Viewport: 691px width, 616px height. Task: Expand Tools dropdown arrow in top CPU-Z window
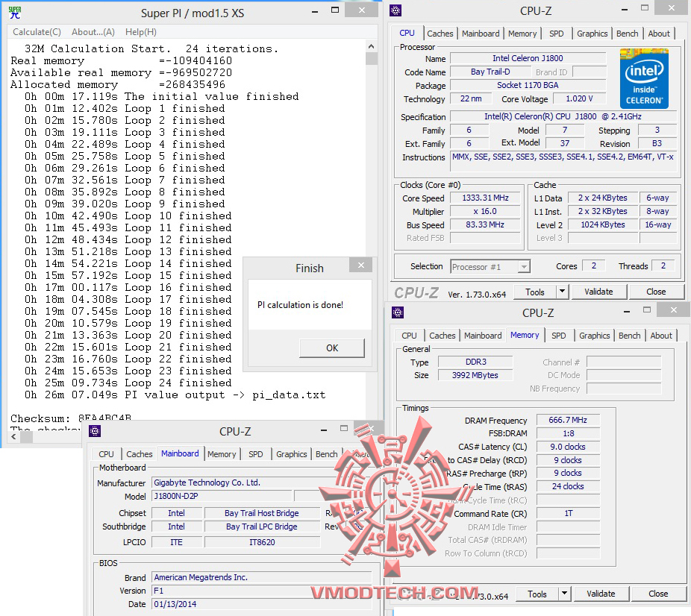point(562,292)
